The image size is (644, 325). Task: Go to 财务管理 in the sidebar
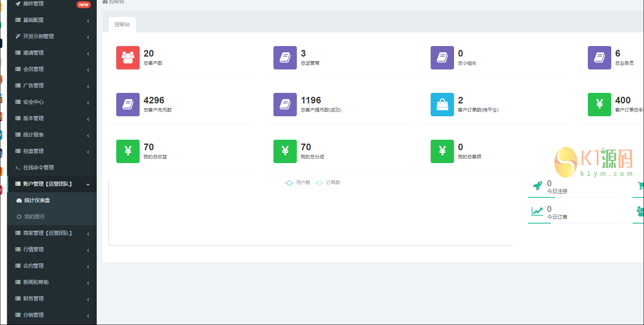(x=52, y=299)
